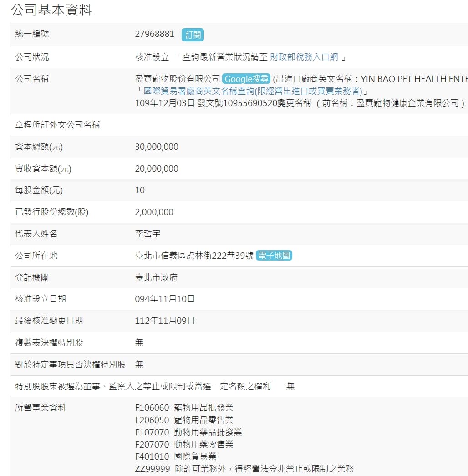
Task: Click the 公司狀況 label
Action: [32, 57]
